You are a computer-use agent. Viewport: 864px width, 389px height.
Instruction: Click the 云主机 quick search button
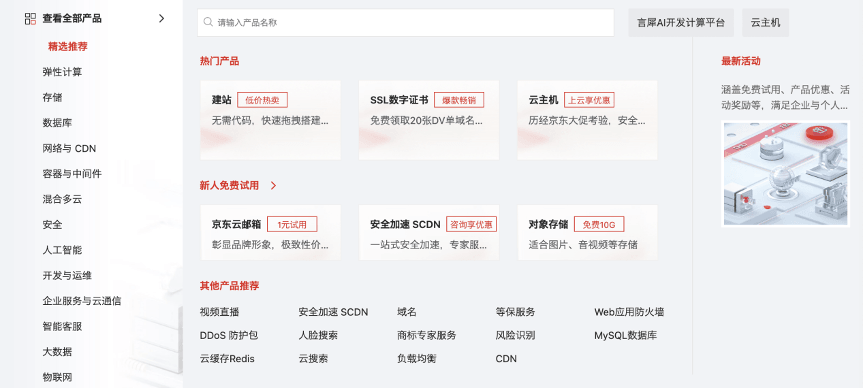tap(765, 23)
